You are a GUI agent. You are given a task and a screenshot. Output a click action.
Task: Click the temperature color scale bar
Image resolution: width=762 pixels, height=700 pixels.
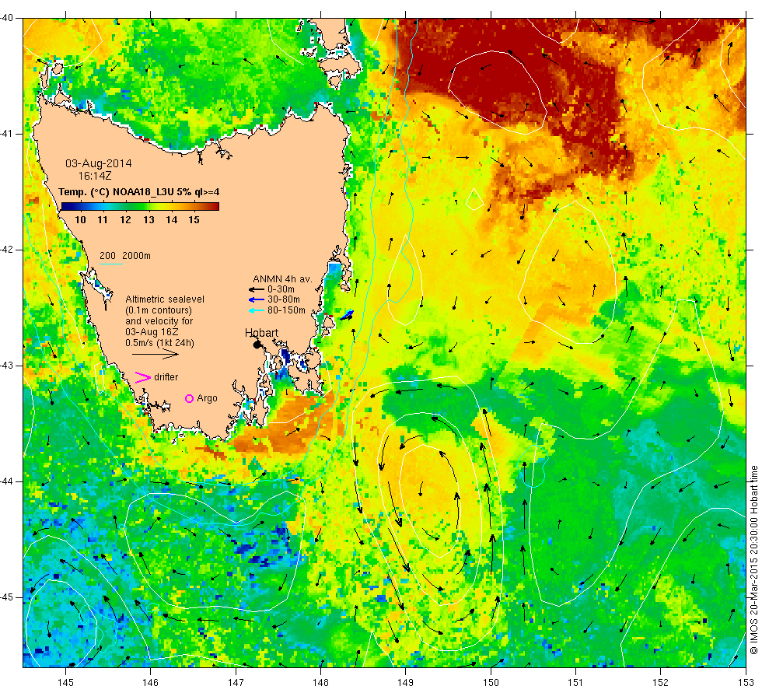point(140,206)
